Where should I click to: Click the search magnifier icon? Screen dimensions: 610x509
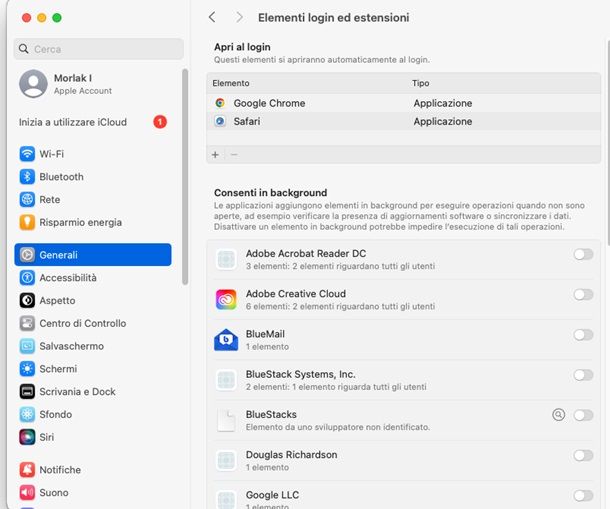tap(24, 49)
